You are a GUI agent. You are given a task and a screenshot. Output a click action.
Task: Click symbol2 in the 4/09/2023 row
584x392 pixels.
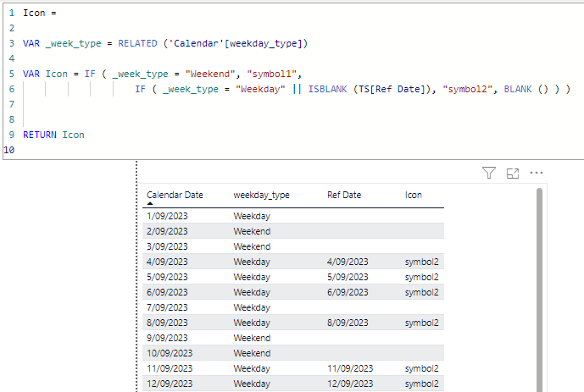(x=422, y=262)
